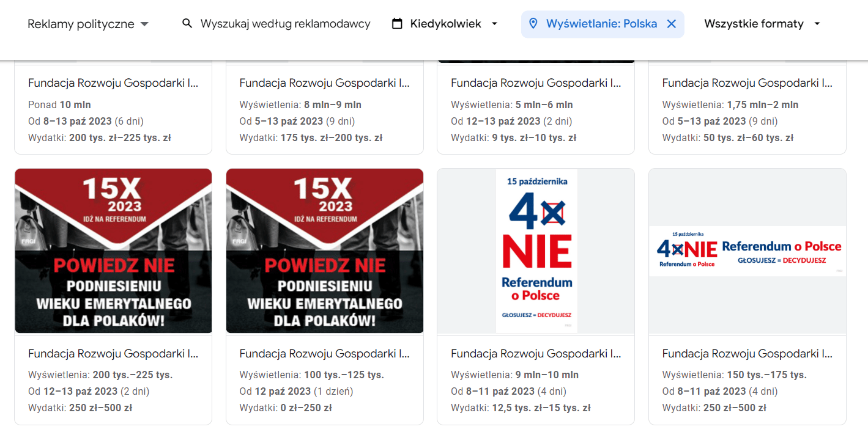
Task: Open the vertical 4x NIE referendum ad
Action: coord(536,251)
